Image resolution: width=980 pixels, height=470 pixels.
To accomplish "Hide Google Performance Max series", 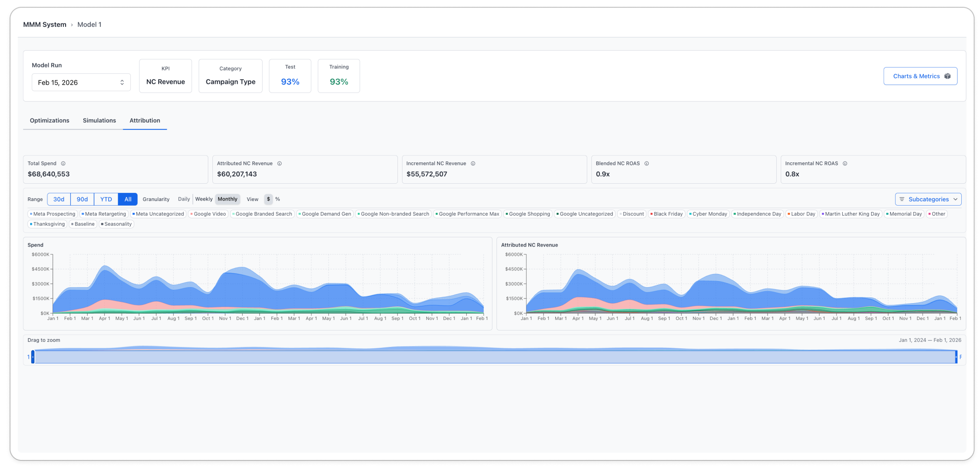I will click(468, 214).
